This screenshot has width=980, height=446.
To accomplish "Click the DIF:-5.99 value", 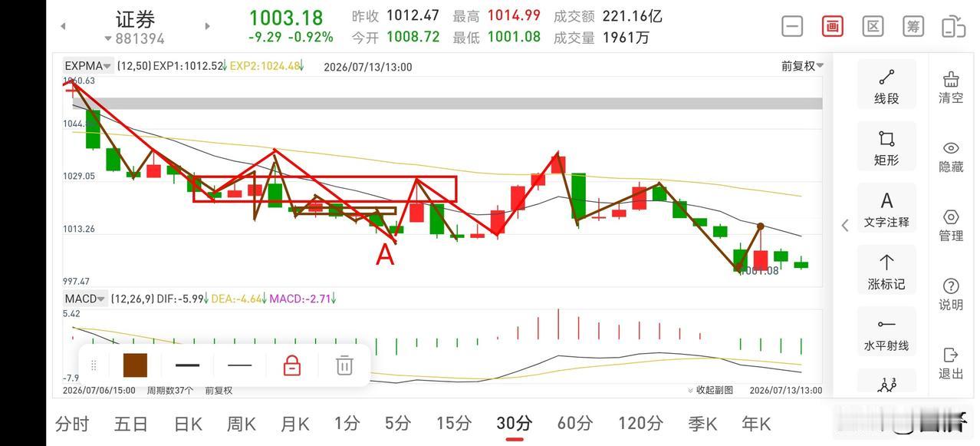I will tap(180, 299).
